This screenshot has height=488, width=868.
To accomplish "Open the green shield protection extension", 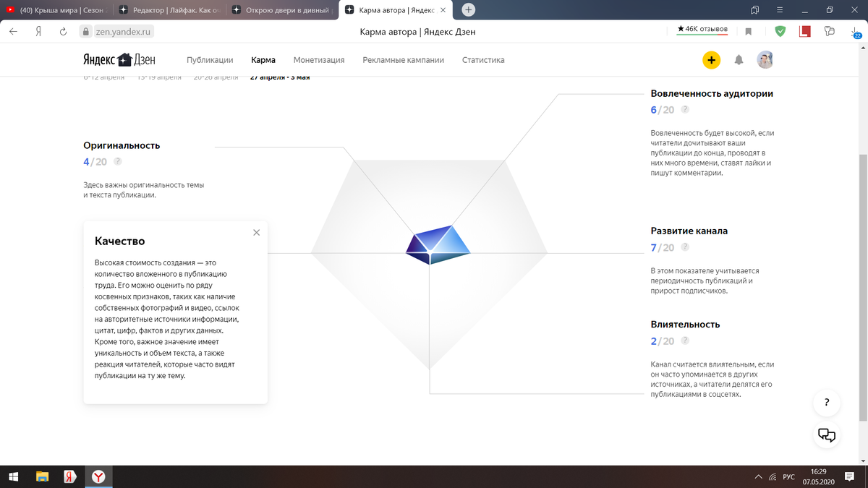I will point(780,31).
